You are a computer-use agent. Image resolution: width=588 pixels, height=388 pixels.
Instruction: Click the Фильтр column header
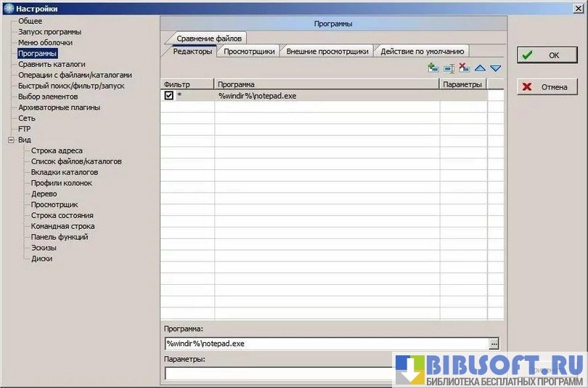tap(187, 84)
